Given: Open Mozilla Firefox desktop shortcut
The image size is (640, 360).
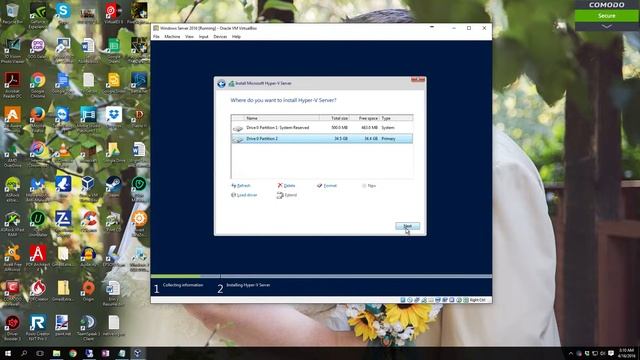Looking at the screenshot, I should pos(38,119).
